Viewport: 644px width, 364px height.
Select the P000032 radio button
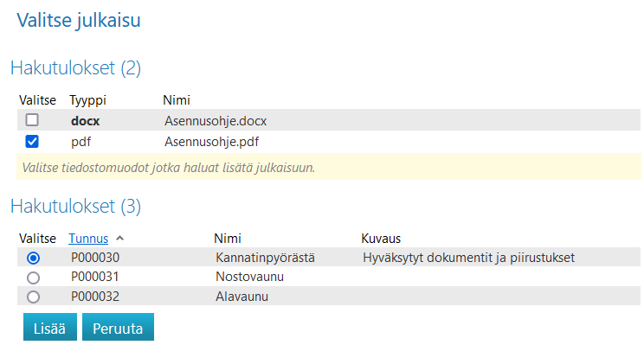tap(33, 297)
